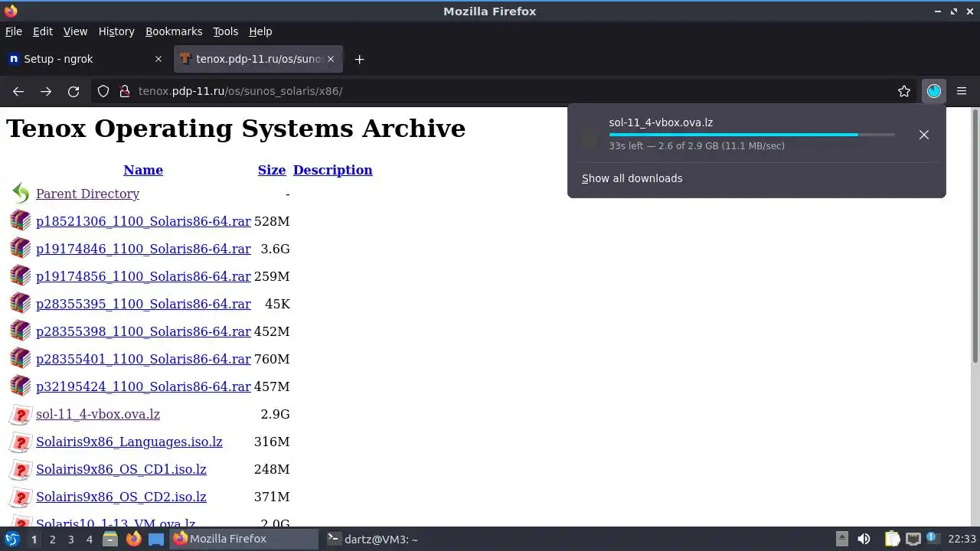980x551 pixels.
Task: Download p18521306_1100_Solaris86-64.rar
Action: [x=143, y=221]
